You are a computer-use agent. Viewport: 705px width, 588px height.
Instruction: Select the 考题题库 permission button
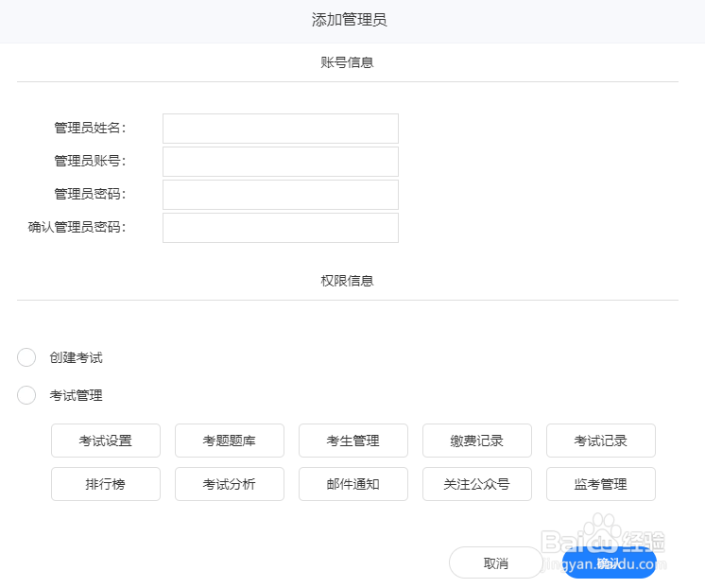point(230,441)
